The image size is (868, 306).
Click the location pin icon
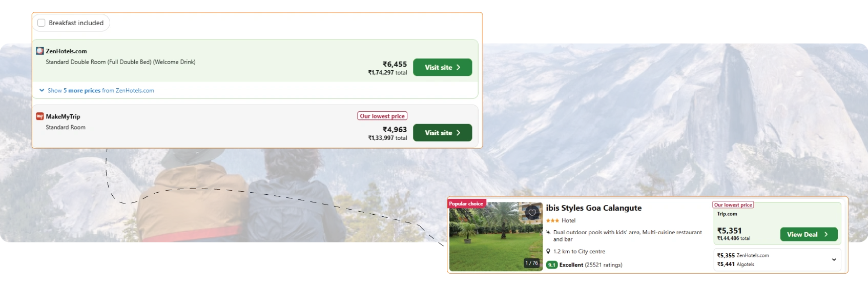[x=548, y=252]
